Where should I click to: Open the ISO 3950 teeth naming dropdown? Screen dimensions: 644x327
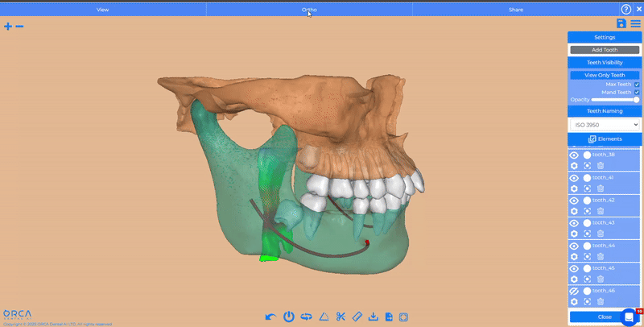click(x=605, y=126)
